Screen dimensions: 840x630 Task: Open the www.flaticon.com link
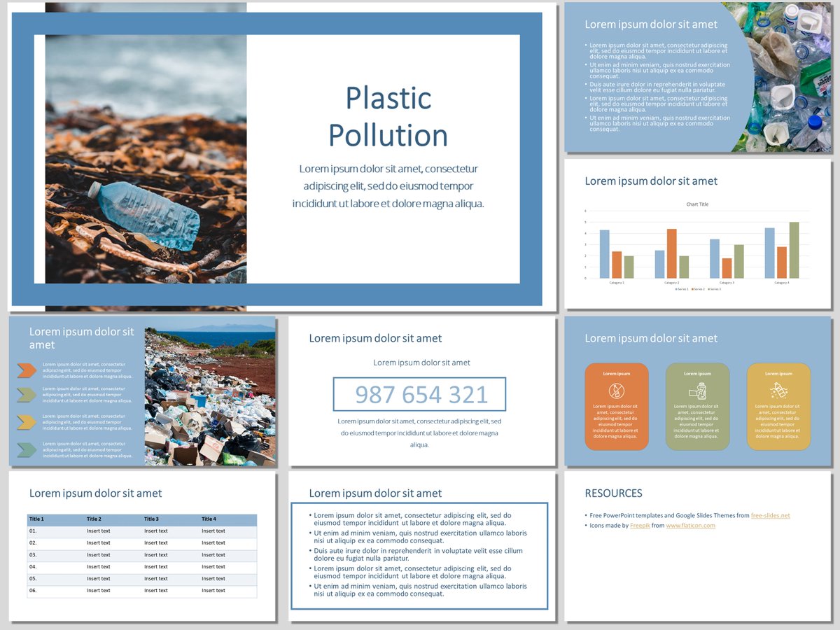pyautogui.click(x=690, y=525)
